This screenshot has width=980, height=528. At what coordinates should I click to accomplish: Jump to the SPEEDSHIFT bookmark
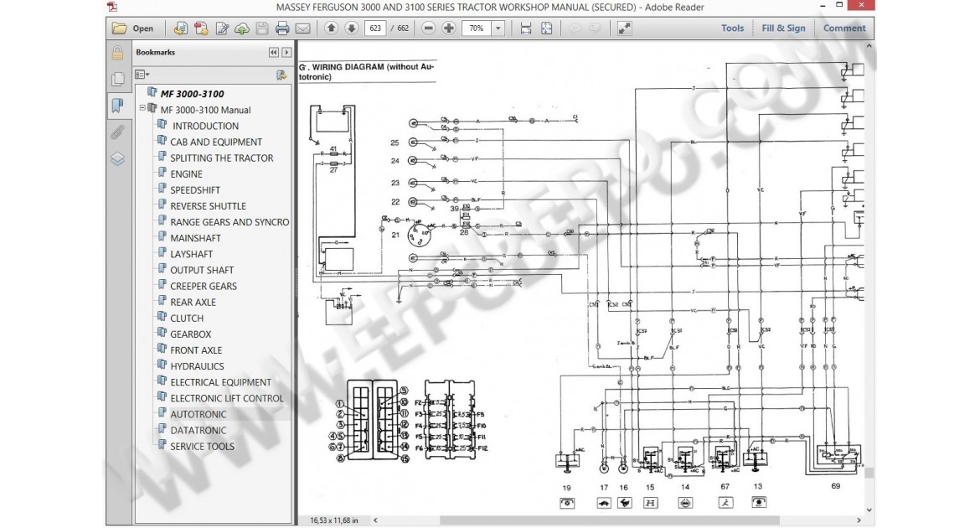tap(195, 190)
